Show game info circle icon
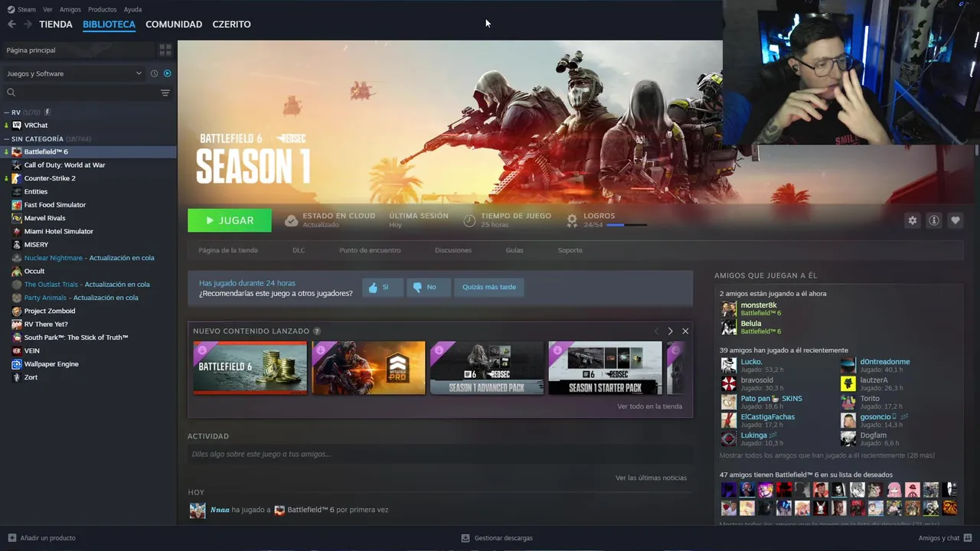The image size is (980, 551). (x=933, y=220)
